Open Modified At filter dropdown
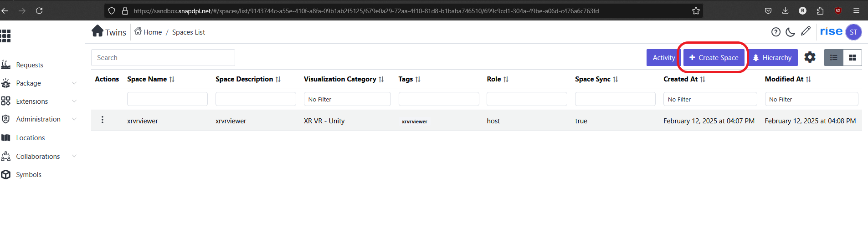 tap(812, 99)
